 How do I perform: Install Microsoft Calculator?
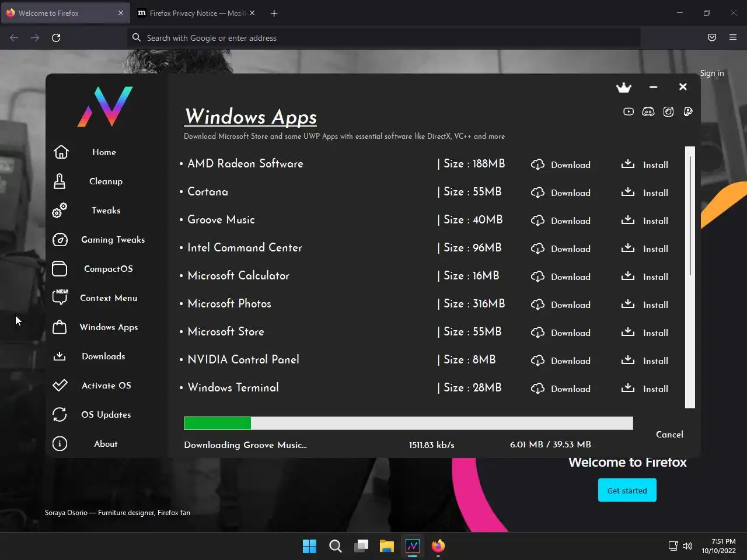(x=644, y=276)
